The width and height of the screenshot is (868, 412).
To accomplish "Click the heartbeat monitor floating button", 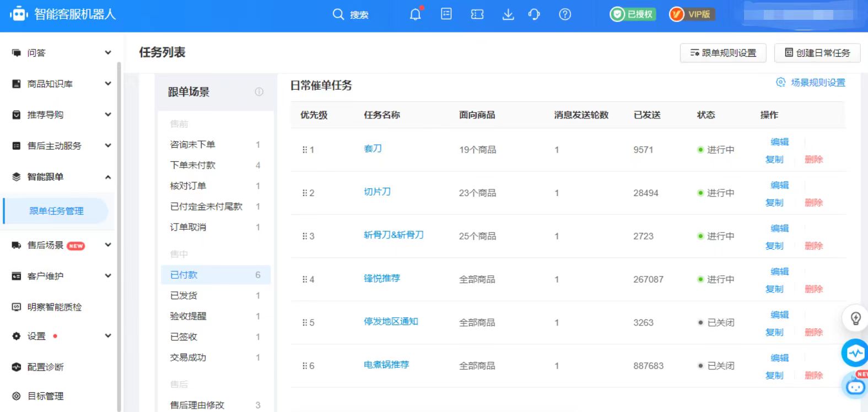I will pyautogui.click(x=855, y=353).
